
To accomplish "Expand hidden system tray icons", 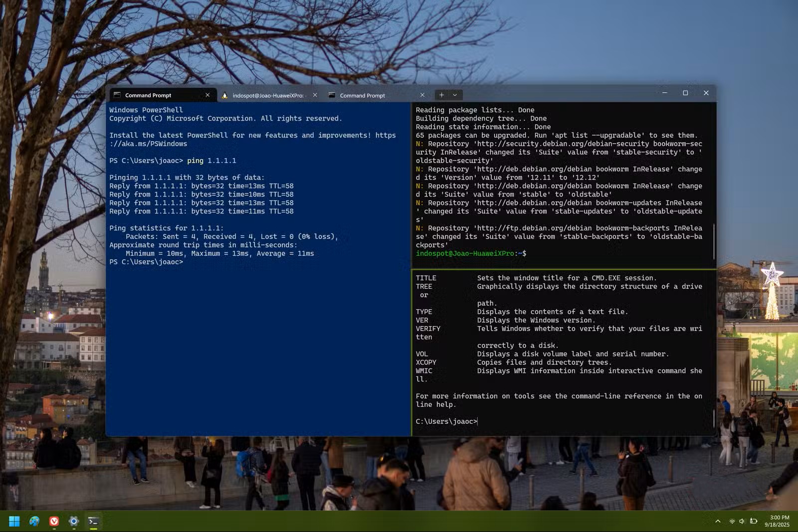I will click(x=719, y=521).
